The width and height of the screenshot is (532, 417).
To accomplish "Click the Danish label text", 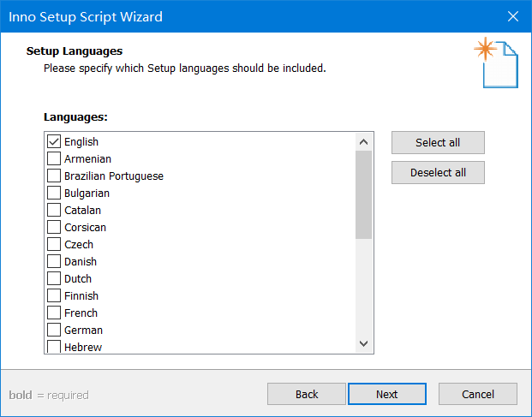I will 81,262.
